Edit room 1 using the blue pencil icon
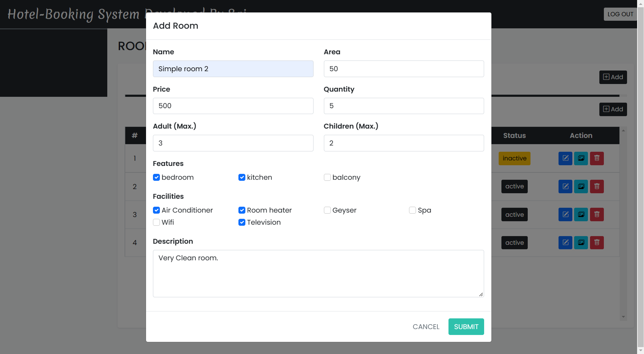Screen dimensions: 644x354 pos(565,158)
